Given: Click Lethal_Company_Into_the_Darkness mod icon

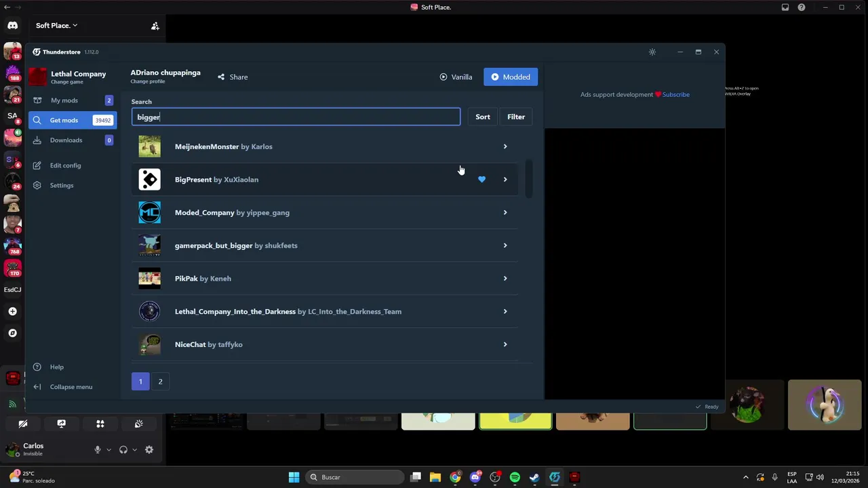Looking at the screenshot, I should [149, 312].
